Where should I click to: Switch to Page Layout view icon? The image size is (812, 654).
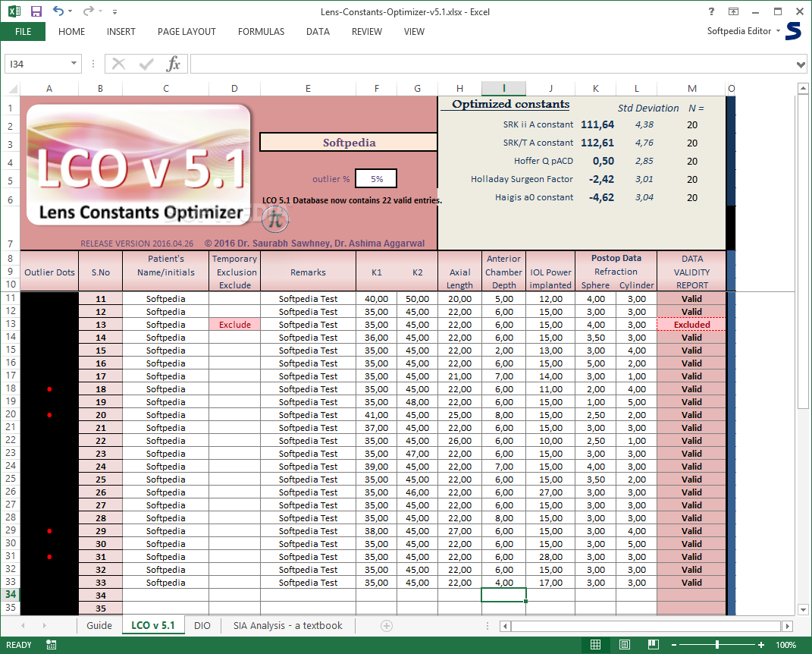click(x=625, y=645)
